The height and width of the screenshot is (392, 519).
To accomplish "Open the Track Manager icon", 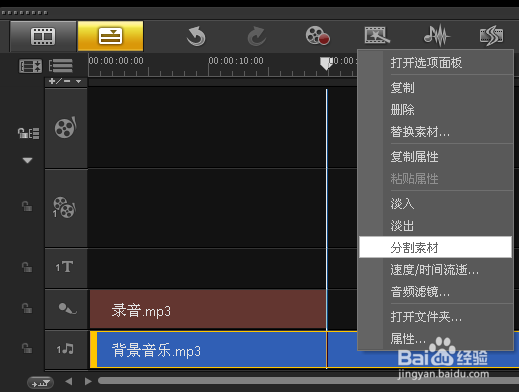I will (x=61, y=66).
